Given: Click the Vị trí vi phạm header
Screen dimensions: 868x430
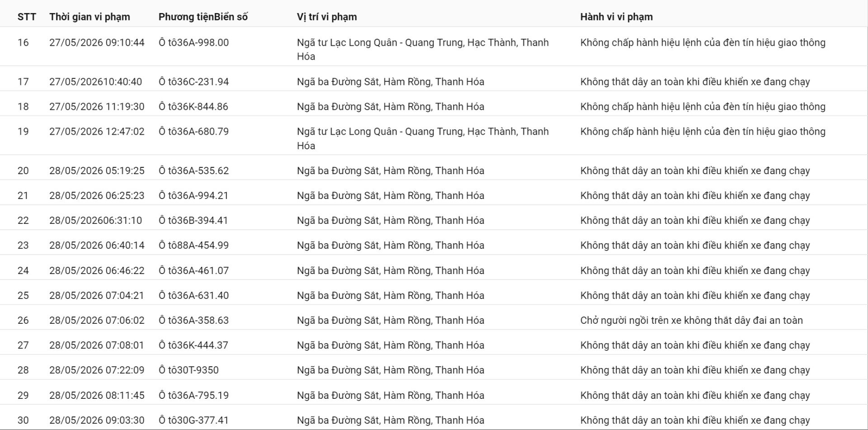Looking at the screenshot, I should [327, 17].
